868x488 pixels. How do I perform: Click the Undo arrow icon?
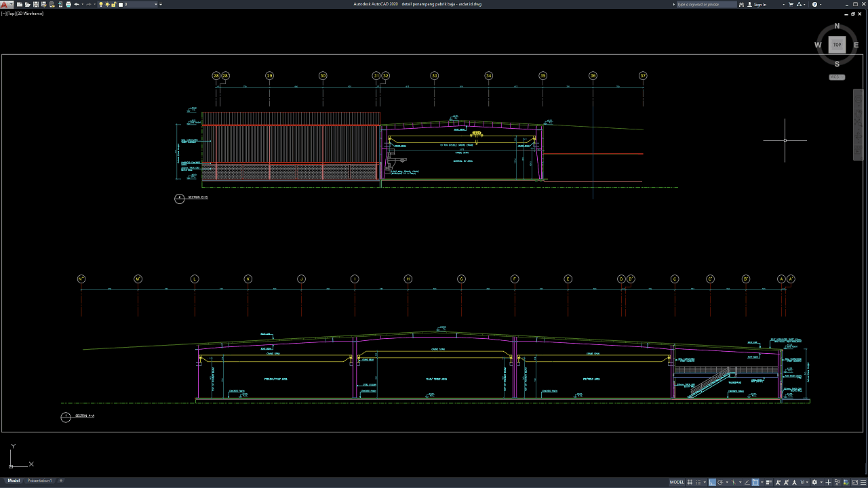click(77, 4)
